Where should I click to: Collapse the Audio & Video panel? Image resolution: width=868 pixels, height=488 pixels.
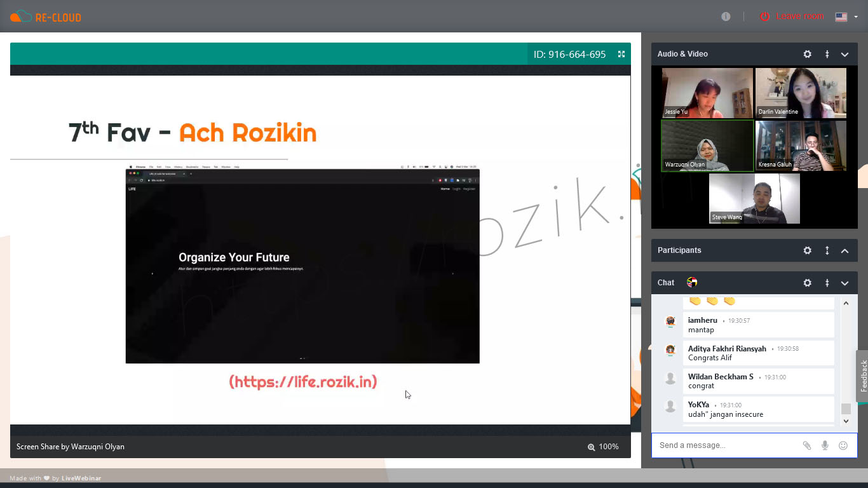844,55
